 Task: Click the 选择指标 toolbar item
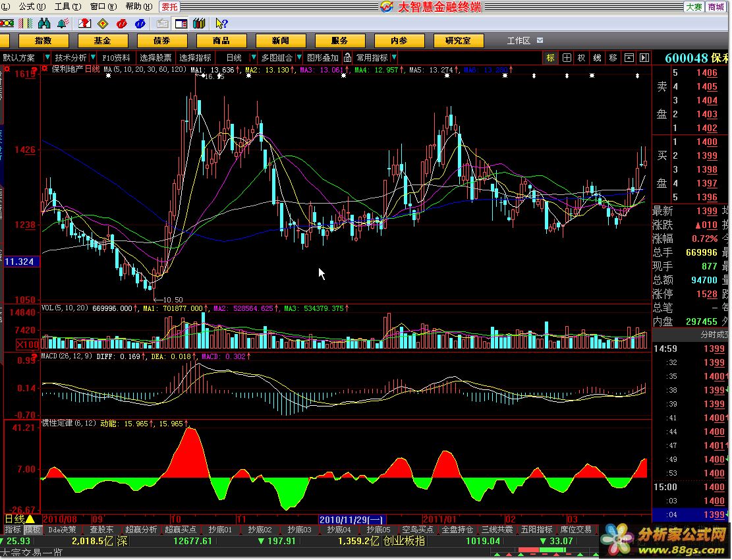pyautogui.click(x=195, y=58)
